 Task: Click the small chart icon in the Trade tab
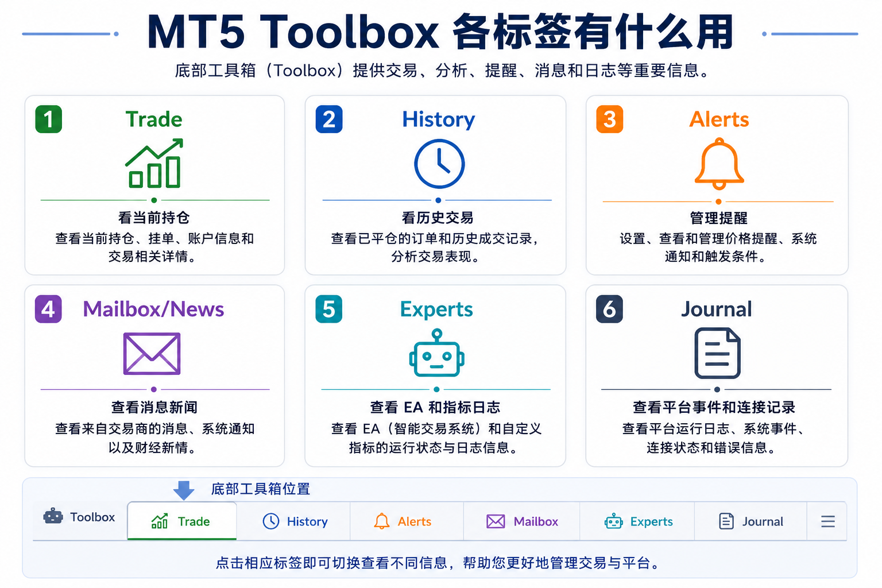(160, 521)
